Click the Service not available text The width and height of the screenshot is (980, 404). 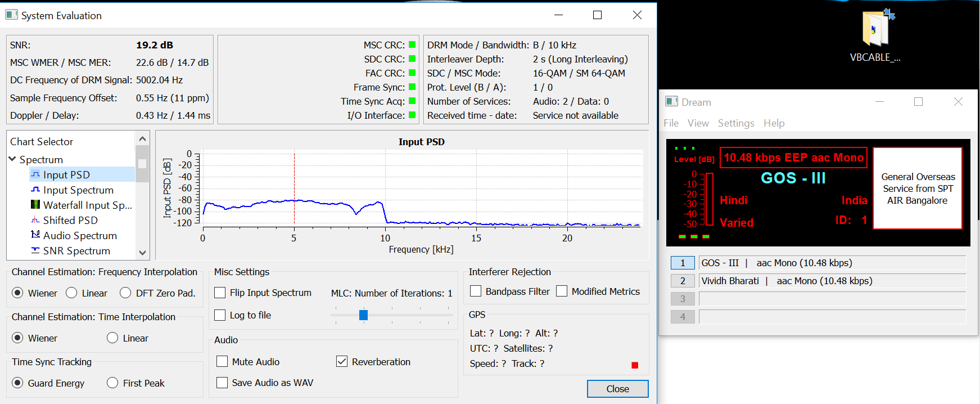(576, 115)
